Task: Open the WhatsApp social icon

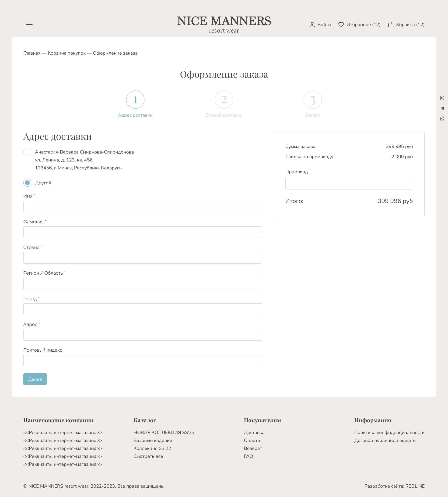Action: tap(442, 119)
